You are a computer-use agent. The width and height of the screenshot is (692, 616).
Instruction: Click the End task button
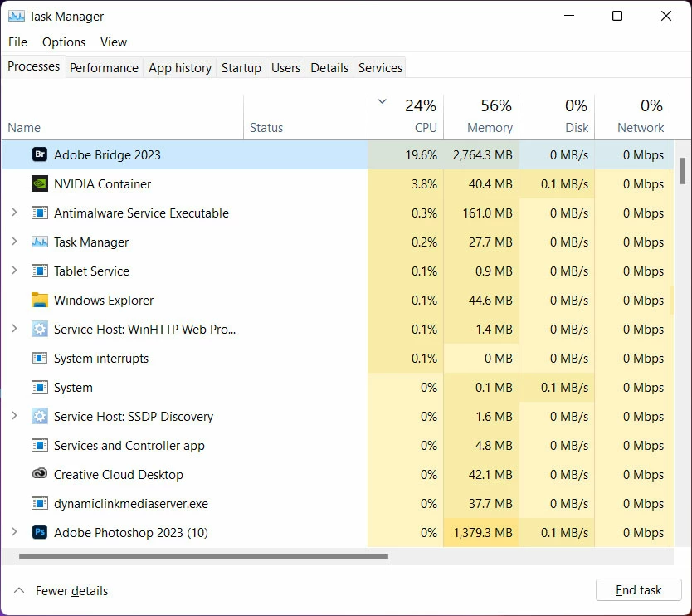pyautogui.click(x=639, y=590)
